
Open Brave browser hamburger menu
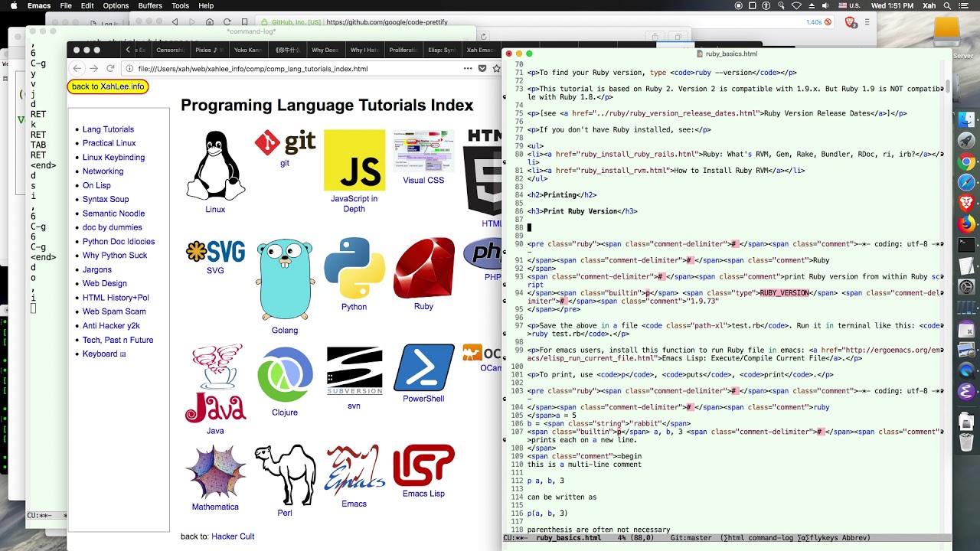pyautogui.click(x=867, y=22)
